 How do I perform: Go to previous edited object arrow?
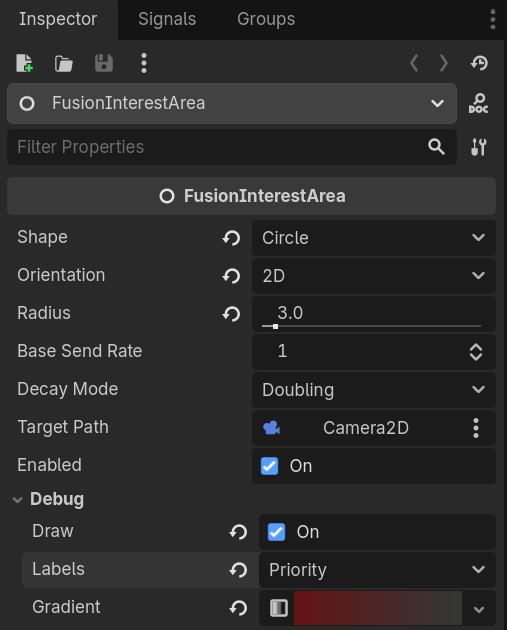pos(414,63)
